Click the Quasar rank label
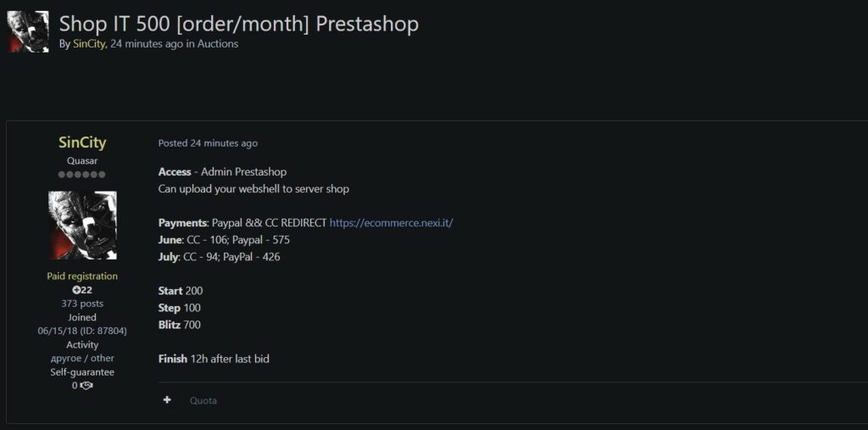 coord(82,160)
